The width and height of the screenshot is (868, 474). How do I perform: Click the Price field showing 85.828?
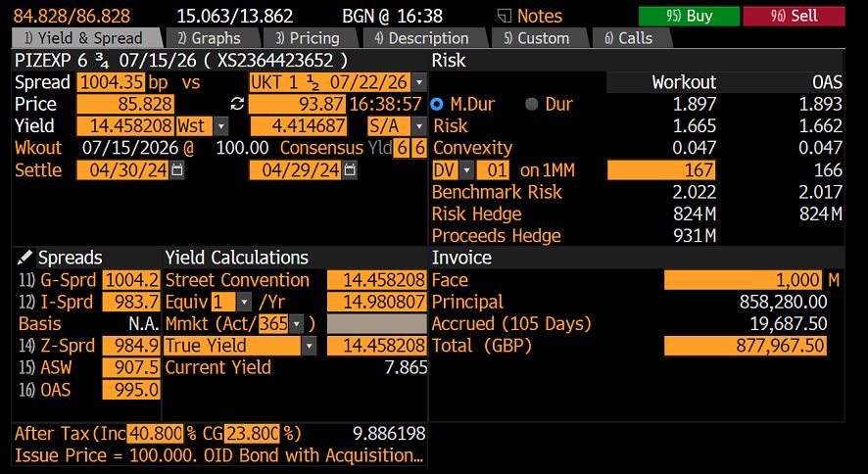point(125,104)
